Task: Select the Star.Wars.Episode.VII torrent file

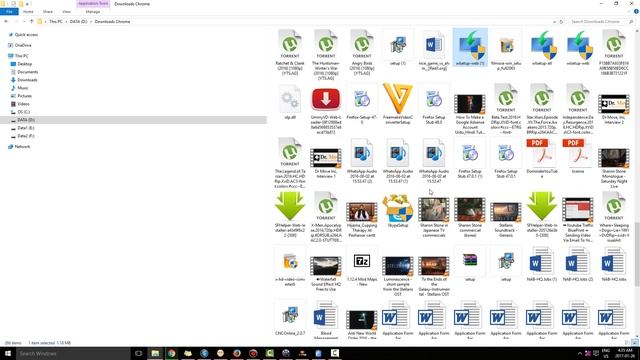Action: click(542, 109)
